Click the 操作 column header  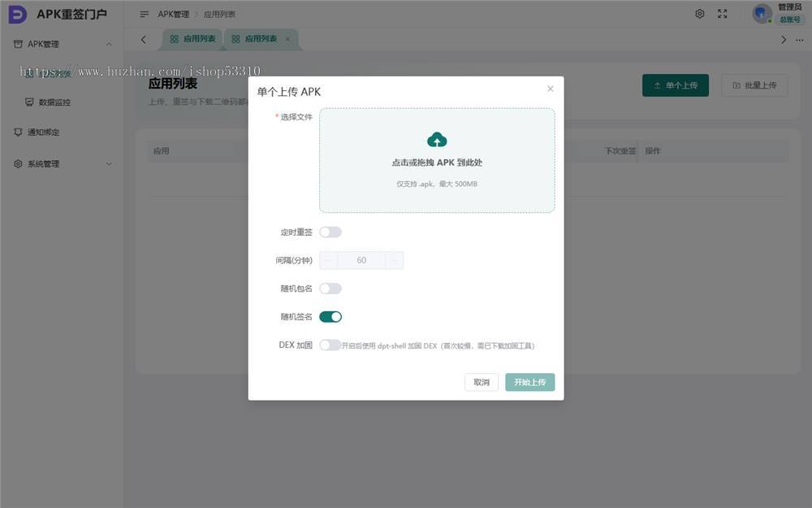coord(653,151)
